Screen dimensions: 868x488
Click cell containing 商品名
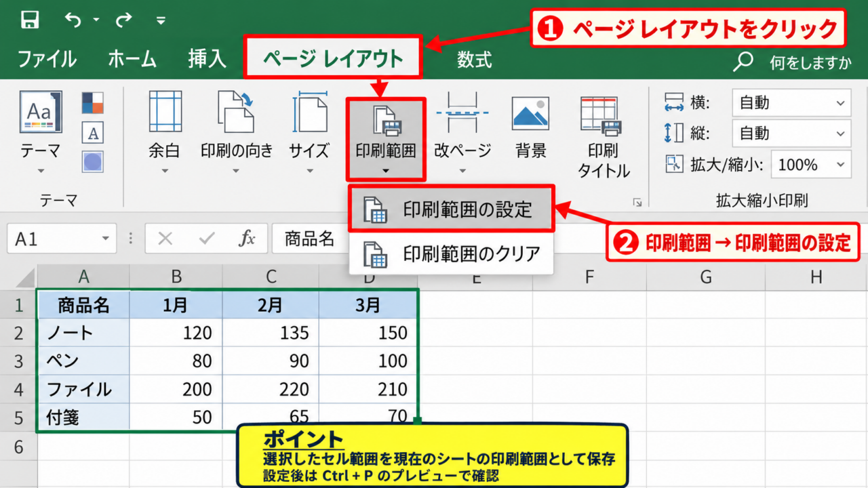[83, 304]
